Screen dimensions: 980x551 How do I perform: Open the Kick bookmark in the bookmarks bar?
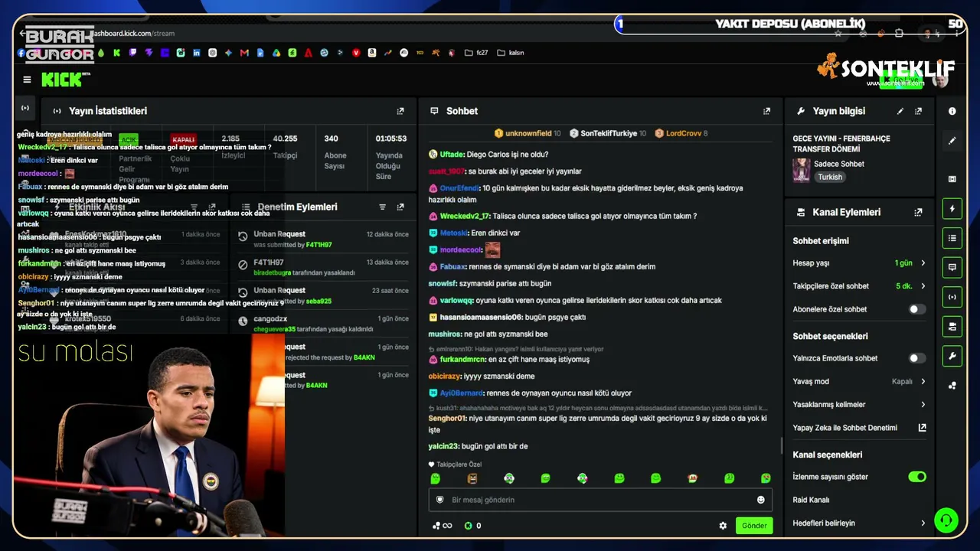[x=116, y=53]
